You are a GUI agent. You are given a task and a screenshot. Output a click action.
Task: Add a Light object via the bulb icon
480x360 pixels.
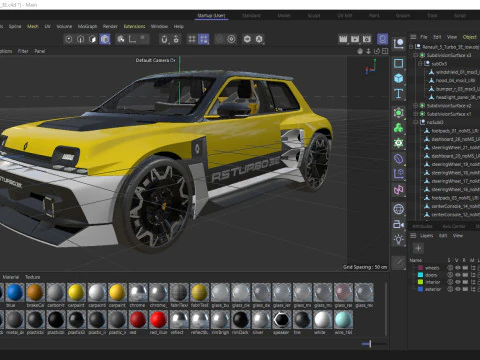click(x=398, y=239)
